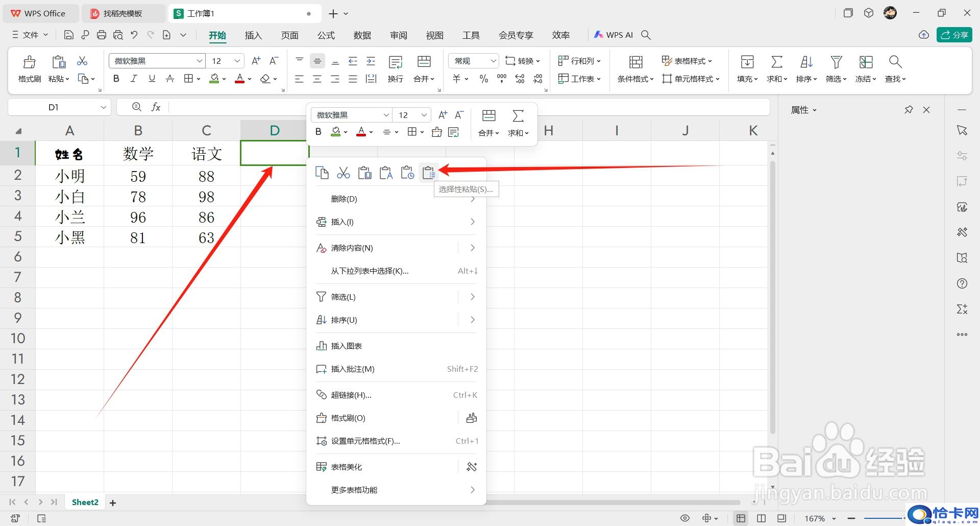The width and height of the screenshot is (980, 526).
Task: Click the Save icon in quick access toolbar
Action: (x=69, y=35)
